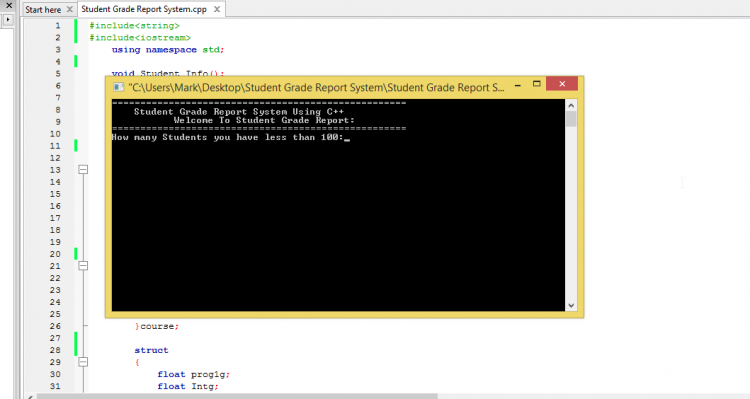Collapse the code fold at line 13

(83, 170)
